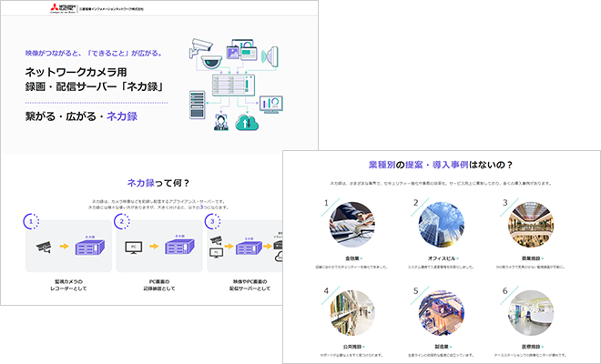
Task: Click the 三菱電機インフォメーションネットワーク company name in the header
Action: tap(111, 9)
